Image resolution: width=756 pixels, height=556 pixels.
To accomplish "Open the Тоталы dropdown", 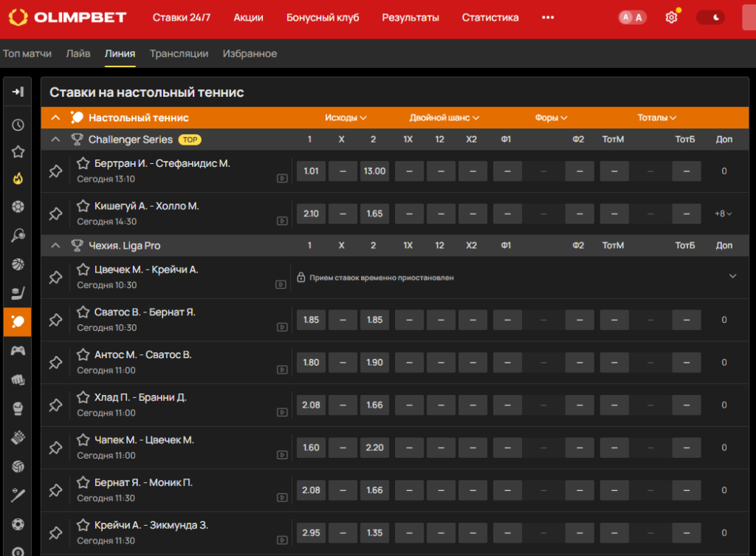I will click(656, 117).
